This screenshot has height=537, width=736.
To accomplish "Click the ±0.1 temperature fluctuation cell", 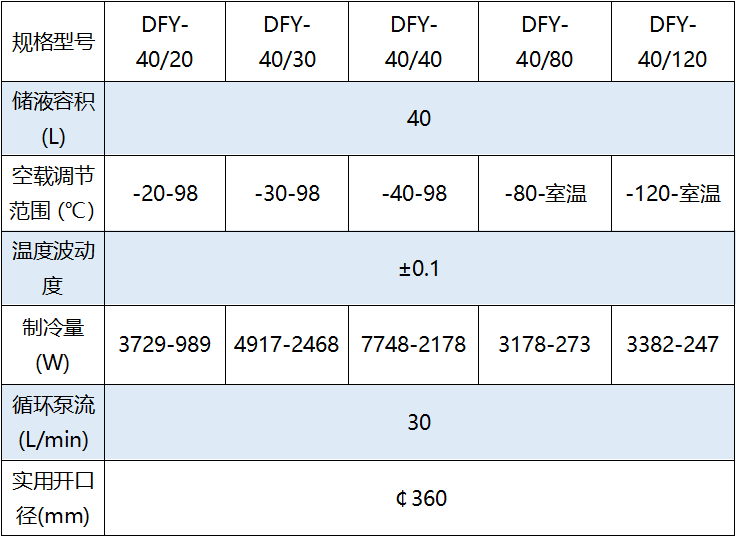I will [419, 269].
